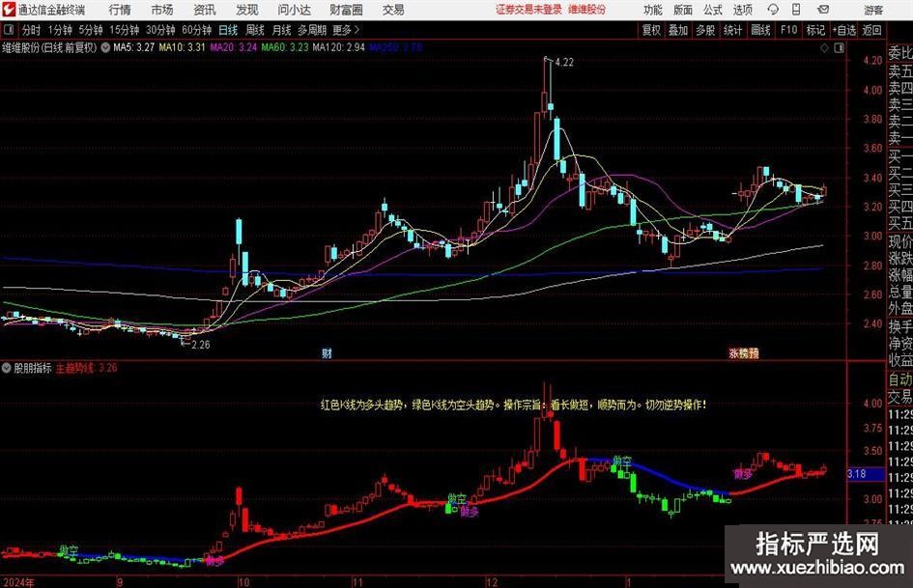Click the MA5: 3.27 indicator label
This screenshot has width=913, height=588.
pos(134,47)
